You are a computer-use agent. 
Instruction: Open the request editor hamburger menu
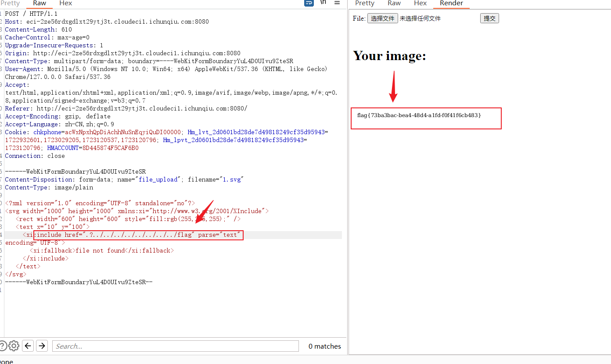coord(337,2)
